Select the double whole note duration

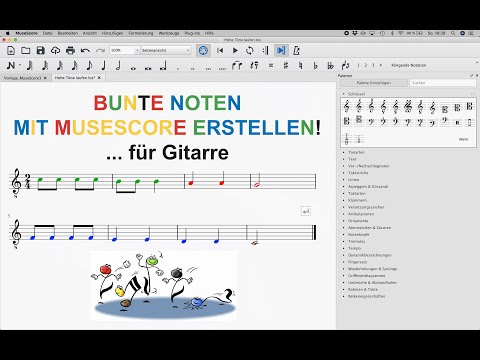(148, 68)
